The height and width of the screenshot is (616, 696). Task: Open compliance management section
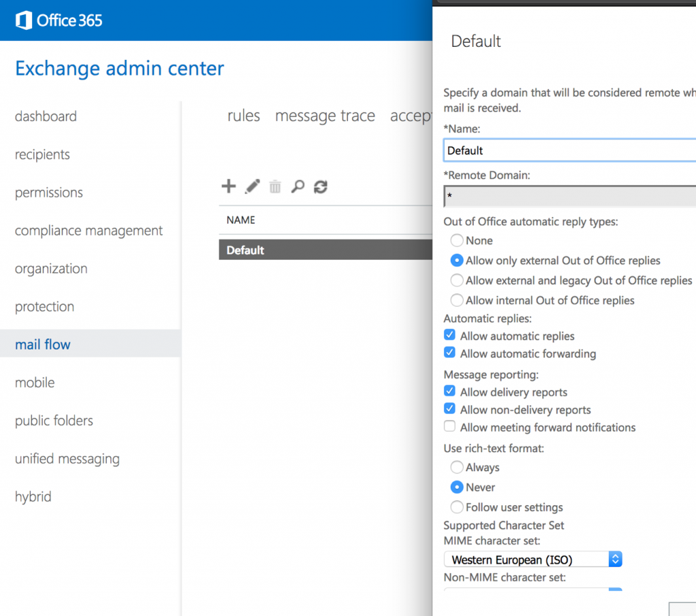[89, 230]
